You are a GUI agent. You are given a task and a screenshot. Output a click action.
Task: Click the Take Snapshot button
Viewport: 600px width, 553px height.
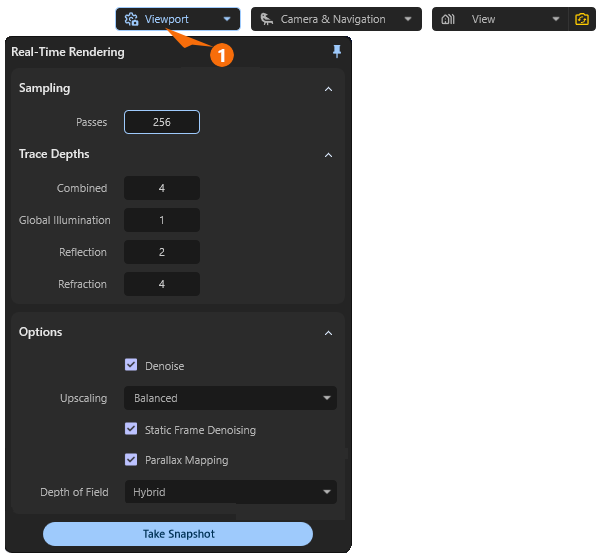click(x=178, y=534)
